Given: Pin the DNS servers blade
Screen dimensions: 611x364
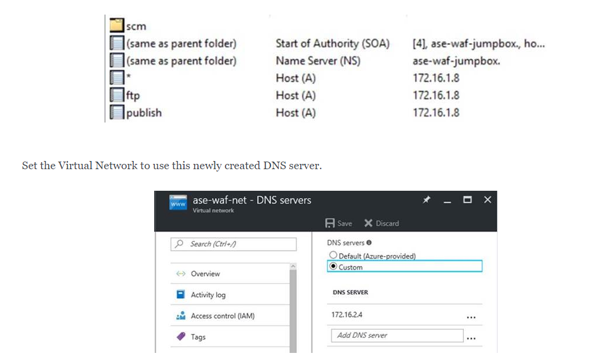Looking at the screenshot, I should [426, 199].
